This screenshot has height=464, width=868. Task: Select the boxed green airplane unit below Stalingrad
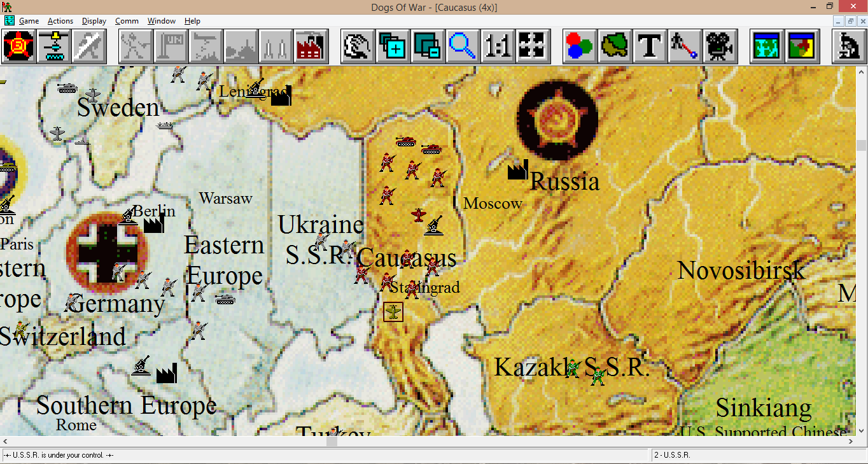click(393, 312)
